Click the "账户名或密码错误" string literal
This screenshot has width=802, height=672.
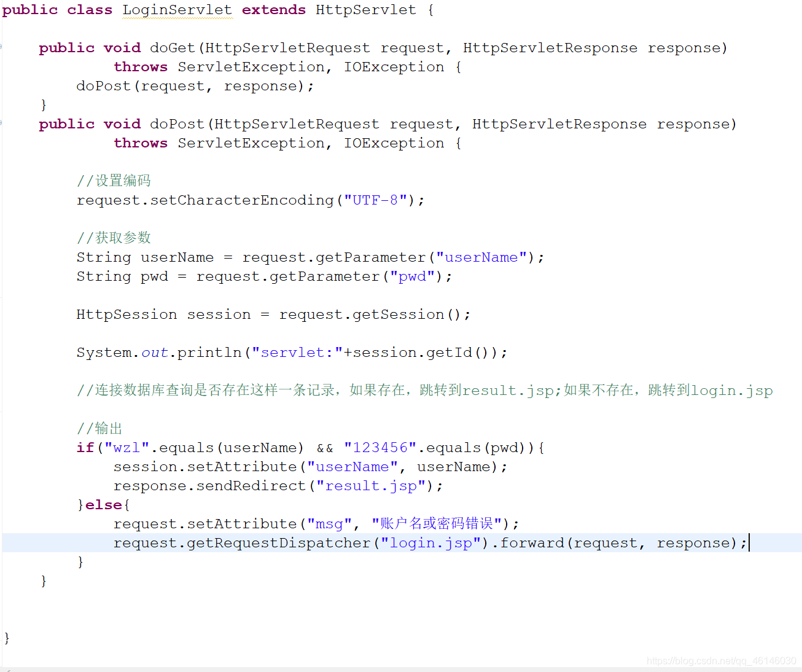pyautogui.click(x=437, y=523)
